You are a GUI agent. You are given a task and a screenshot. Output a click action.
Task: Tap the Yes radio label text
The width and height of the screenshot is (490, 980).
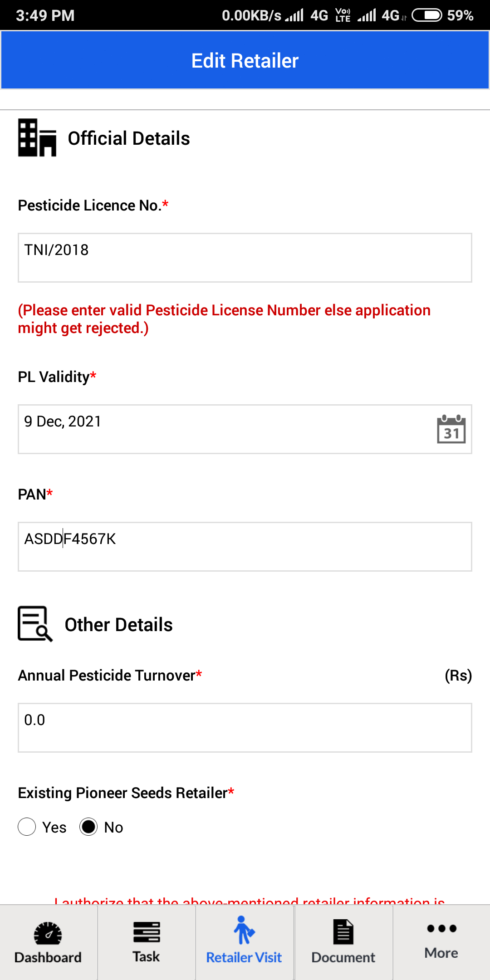(54, 827)
